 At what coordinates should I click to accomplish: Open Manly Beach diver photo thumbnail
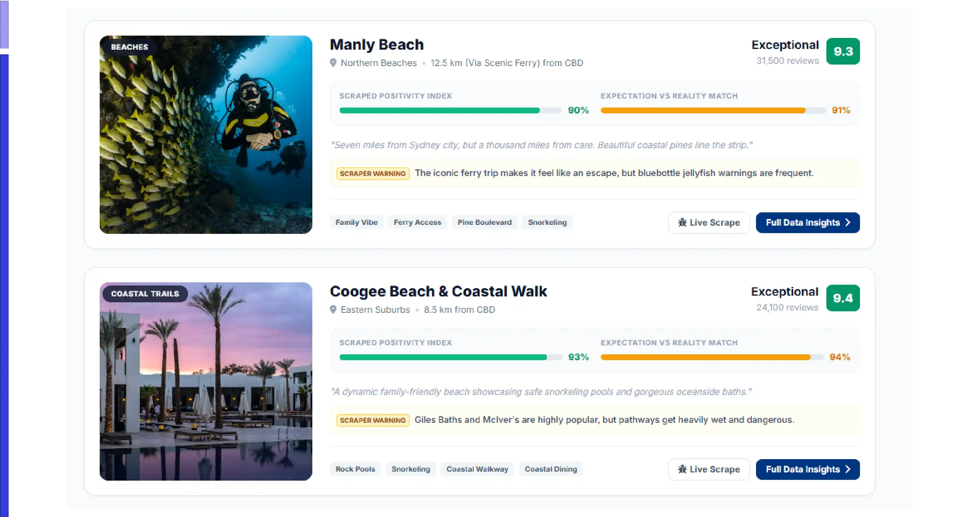206,135
